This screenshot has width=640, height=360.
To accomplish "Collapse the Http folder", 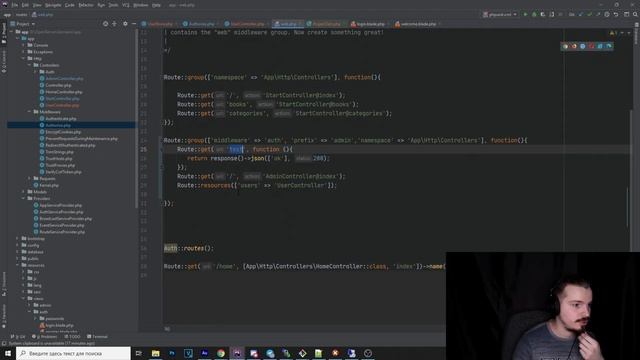I will [x=23, y=58].
